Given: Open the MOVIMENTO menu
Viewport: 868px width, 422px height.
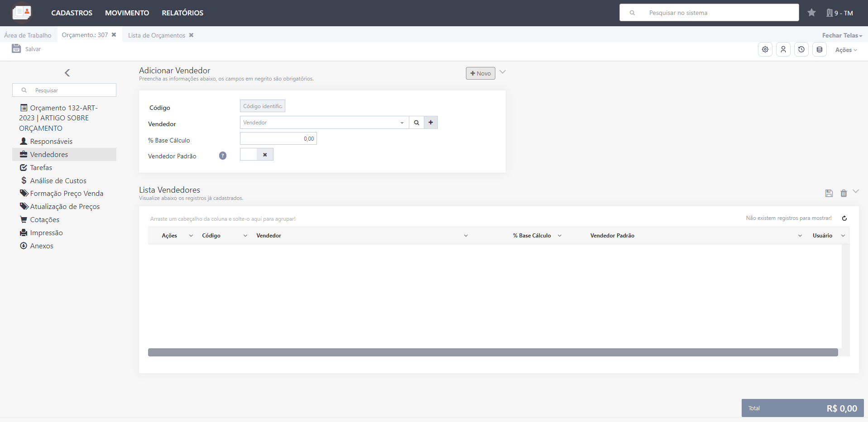Looking at the screenshot, I should (127, 13).
